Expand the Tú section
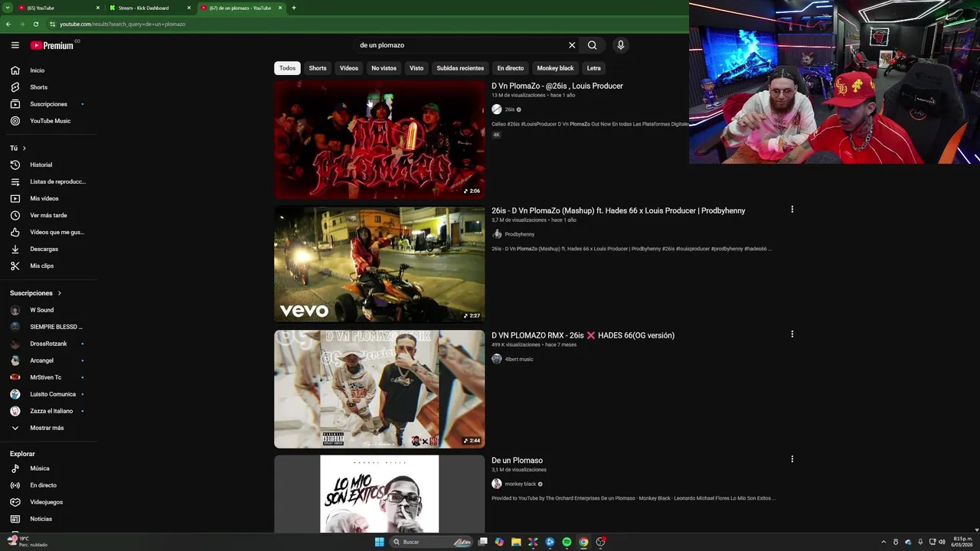The image size is (980, 551). click(18, 148)
